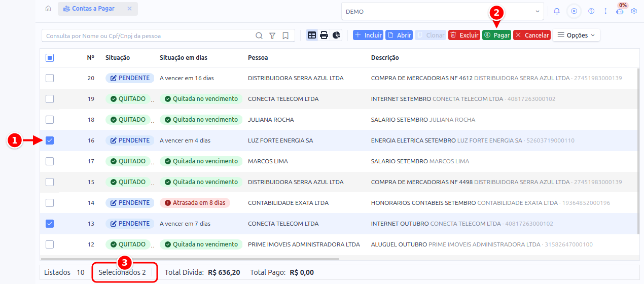Click the vertical scrollbar of the table
Image resolution: width=644 pixels, height=284 pixels.
[638, 152]
